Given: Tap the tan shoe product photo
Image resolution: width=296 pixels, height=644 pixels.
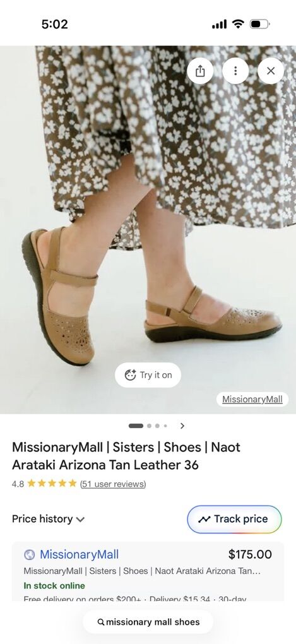Looking at the screenshot, I should (148, 230).
